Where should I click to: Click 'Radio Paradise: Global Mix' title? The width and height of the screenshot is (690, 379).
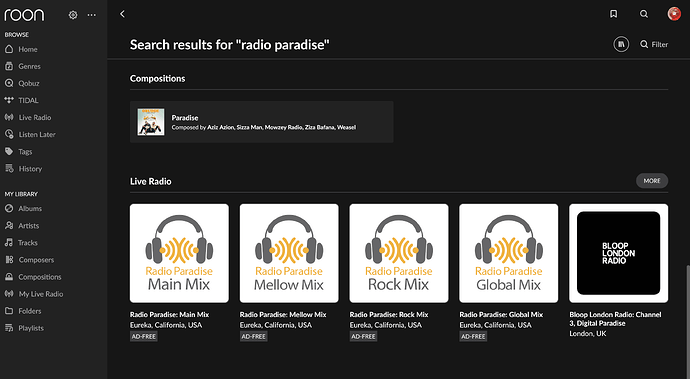501,314
